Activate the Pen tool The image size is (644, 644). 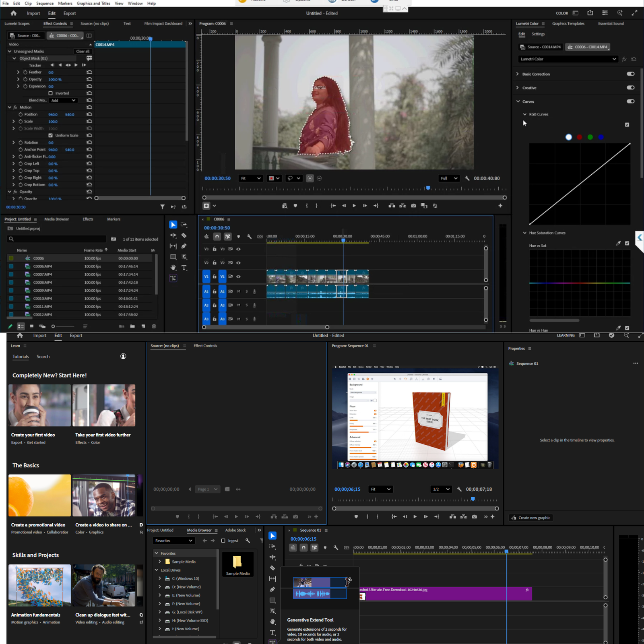tap(184, 246)
